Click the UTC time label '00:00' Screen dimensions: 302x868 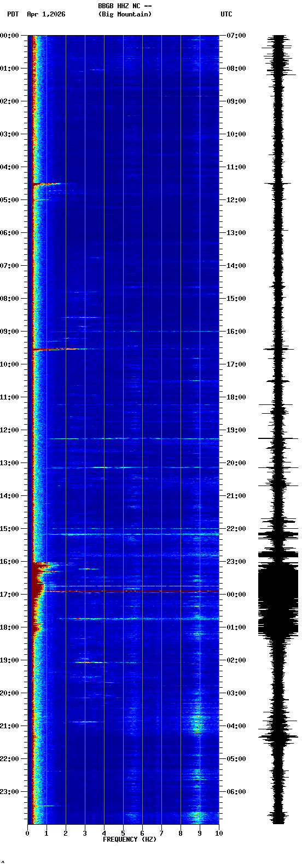tap(236, 595)
